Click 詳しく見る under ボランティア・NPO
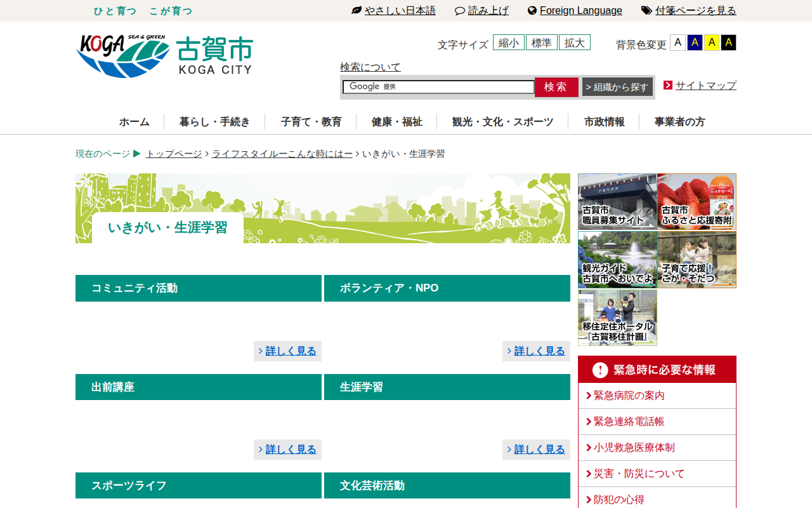Viewport: 812px width, 508px height. click(539, 351)
